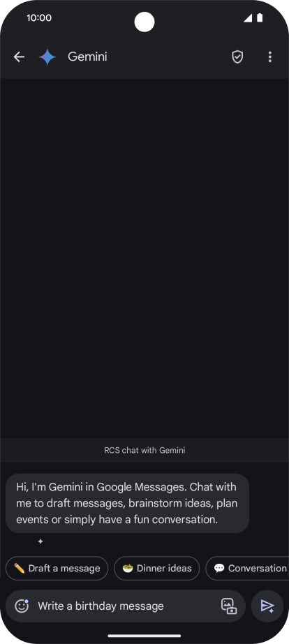The width and height of the screenshot is (289, 644).
Task: Tap the Gemini title in header
Action: (87, 57)
